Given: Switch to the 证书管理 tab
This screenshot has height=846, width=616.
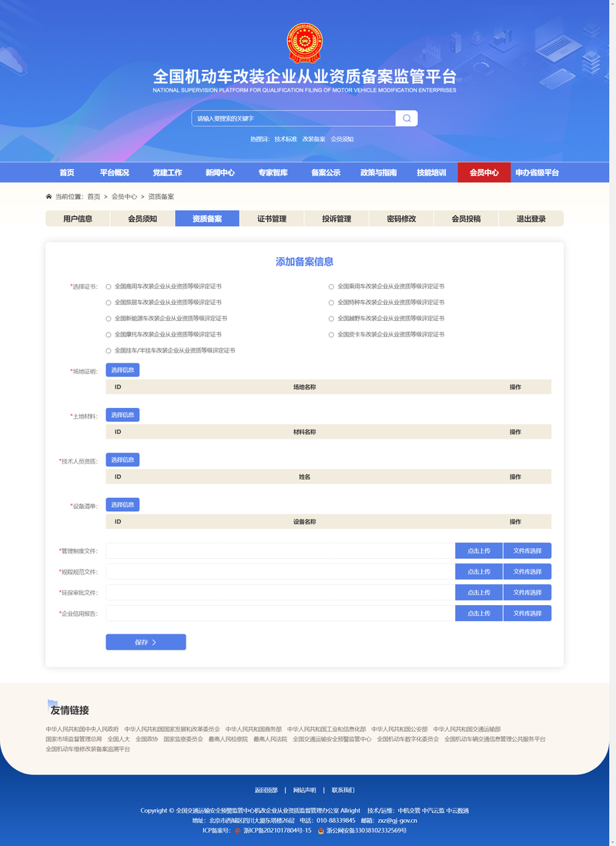Looking at the screenshot, I should coord(272,219).
